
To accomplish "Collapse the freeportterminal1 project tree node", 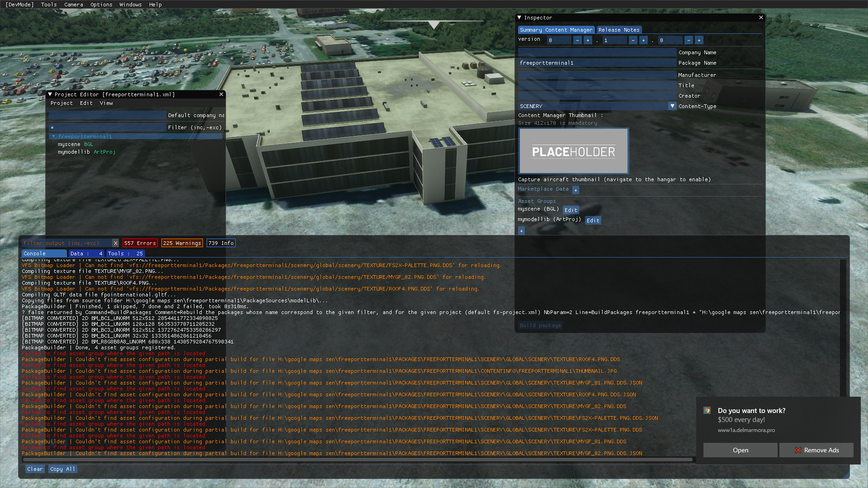I will [53, 136].
